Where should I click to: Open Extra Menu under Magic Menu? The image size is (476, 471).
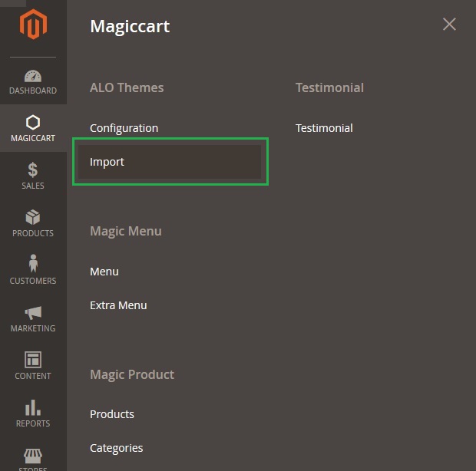118,305
